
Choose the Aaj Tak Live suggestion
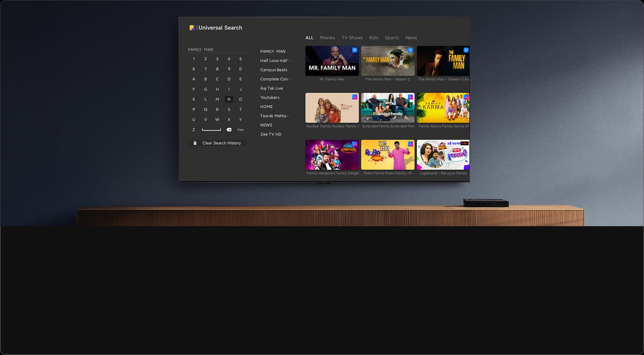272,88
